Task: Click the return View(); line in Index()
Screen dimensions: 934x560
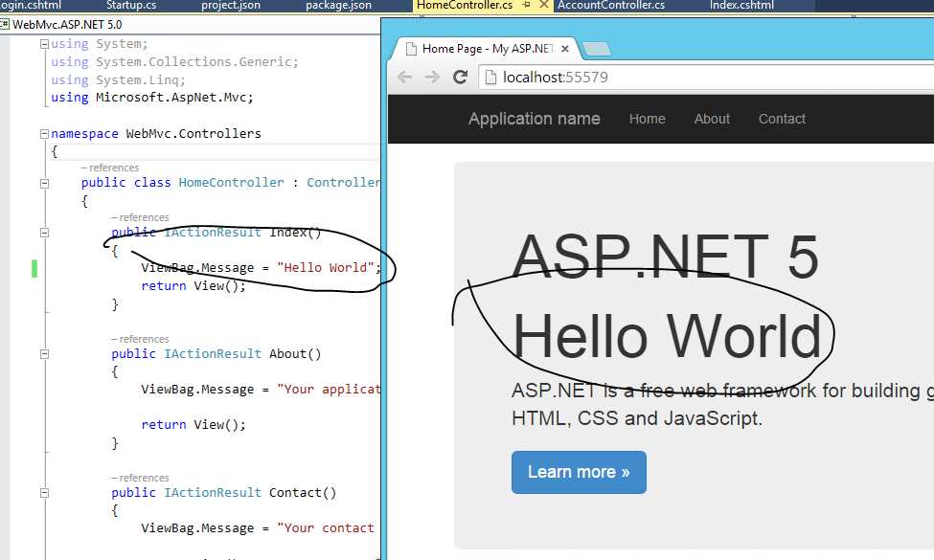Action: 194,285
